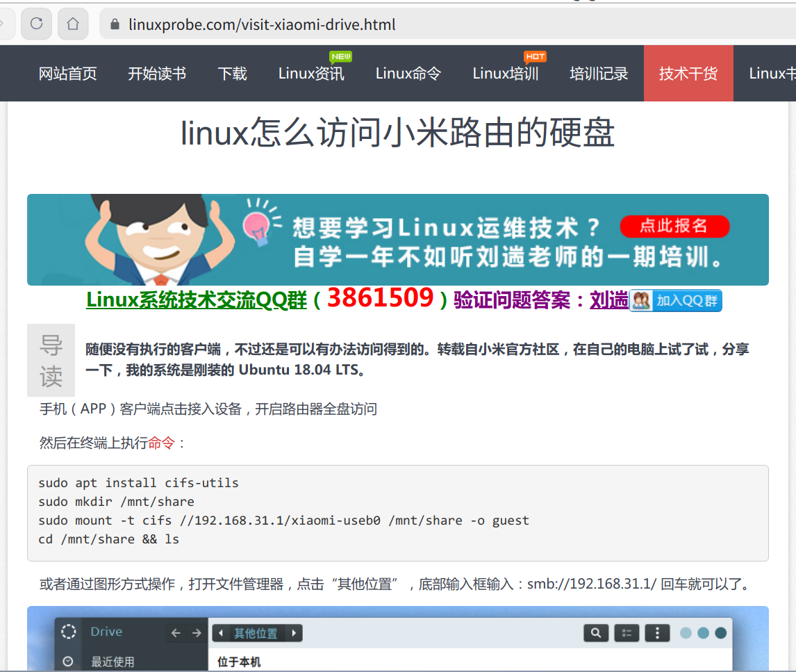The height and width of the screenshot is (672, 796).
Task: Click the lightest blue window circle button
Action: pyautogui.click(x=686, y=633)
